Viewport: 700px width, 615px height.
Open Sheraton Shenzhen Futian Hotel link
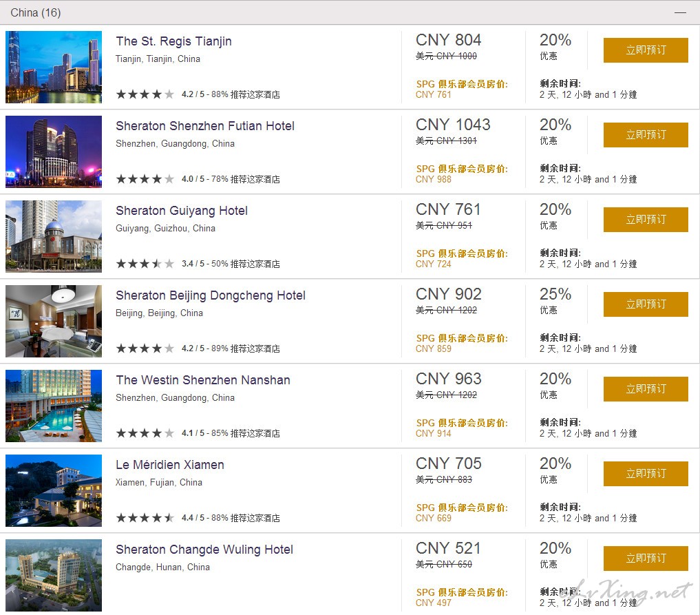(x=205, y=126)
